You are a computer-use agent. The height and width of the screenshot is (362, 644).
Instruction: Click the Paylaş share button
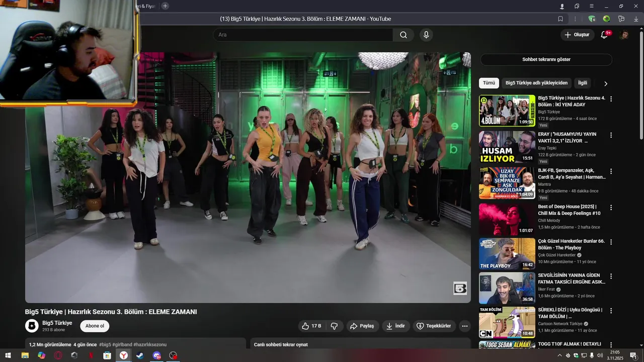coord(362,326)
